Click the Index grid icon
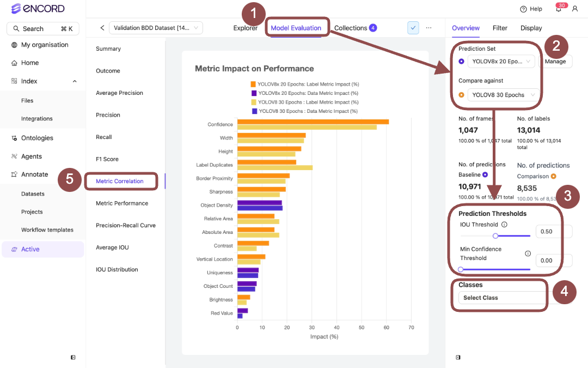Viewport: 588px width, 368px height. point(14,81)
